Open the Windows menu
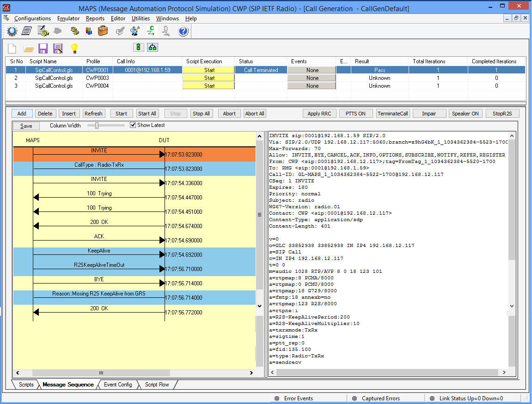 [167, 18]
